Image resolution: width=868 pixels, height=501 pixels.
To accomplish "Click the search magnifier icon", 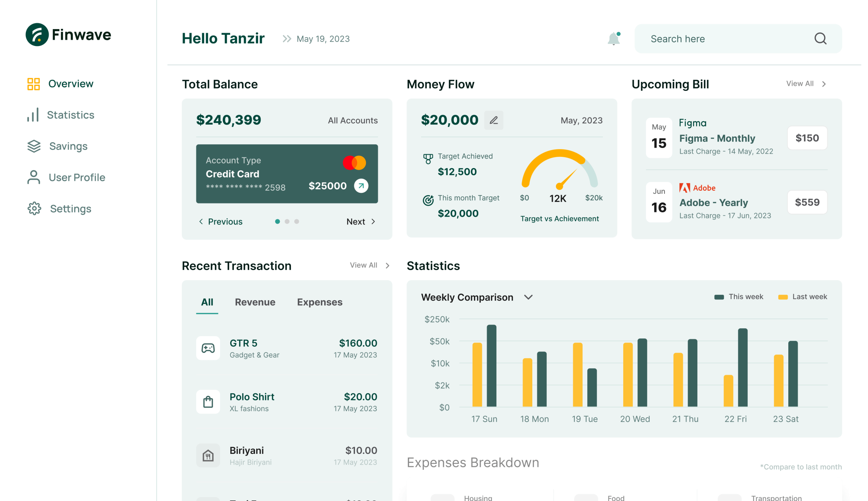I will 820,39.
